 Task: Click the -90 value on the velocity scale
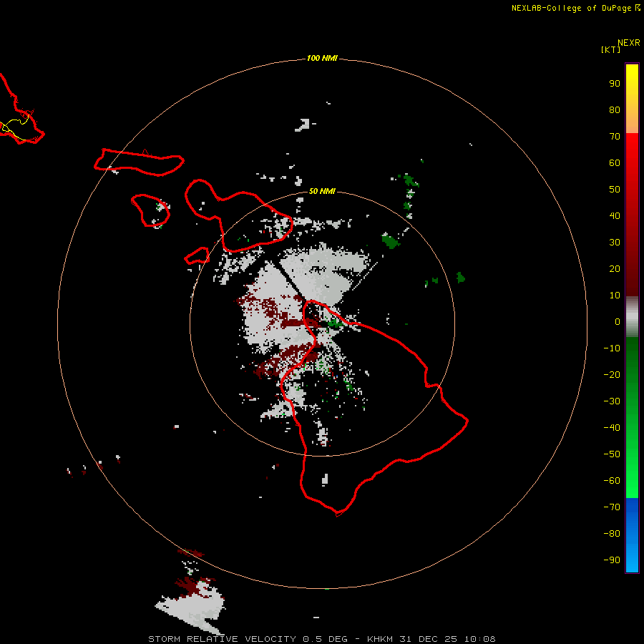coord(612,560)
